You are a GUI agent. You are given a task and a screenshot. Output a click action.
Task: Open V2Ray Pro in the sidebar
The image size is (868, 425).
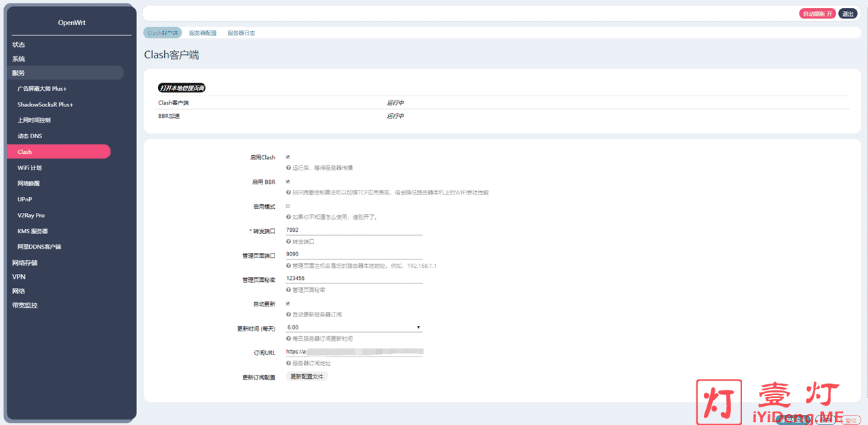[x=31, y=215]
